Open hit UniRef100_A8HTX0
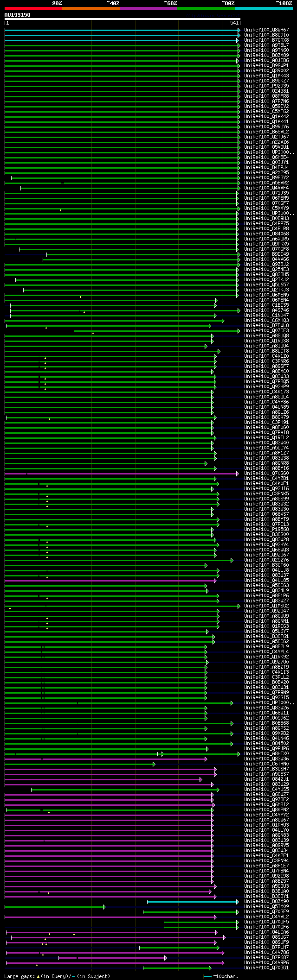Image resolution: width=297 pixels, height=980 pixels. [x=266, y=753]
